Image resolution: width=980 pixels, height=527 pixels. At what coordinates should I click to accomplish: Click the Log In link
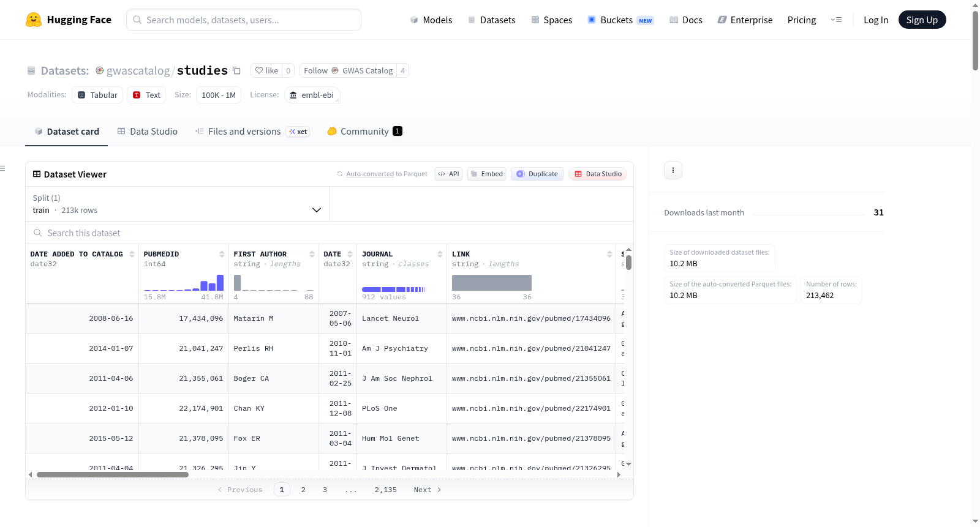coord(876,20)
